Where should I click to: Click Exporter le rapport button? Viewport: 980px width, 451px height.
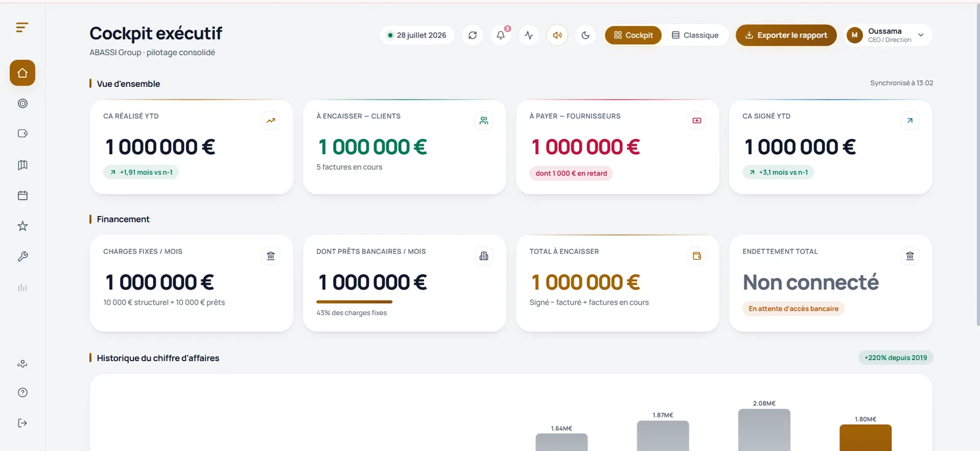(786, 35)
